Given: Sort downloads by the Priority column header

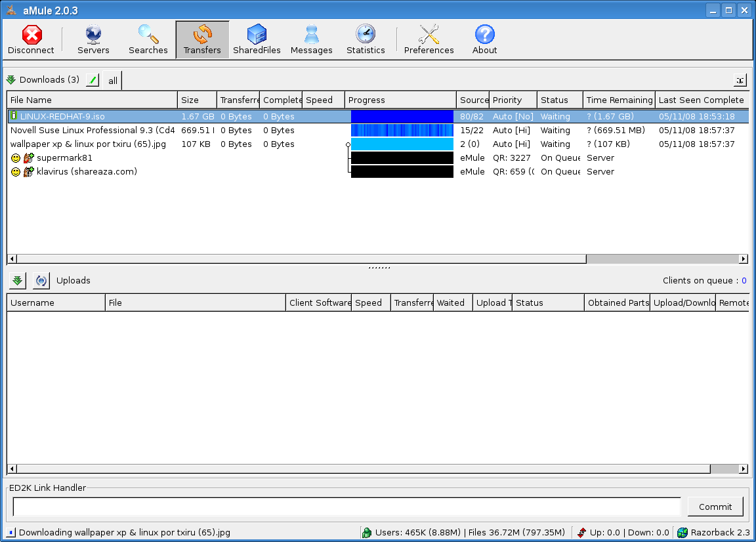Looking at the screenshot, I should point(512,100).
